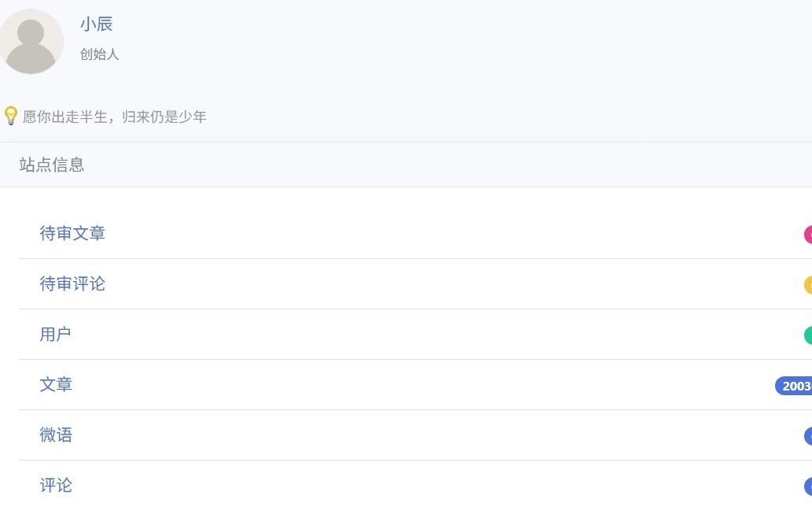The image size is (812, 507).
Task: Click the gray user avatar picture
Action: [x=31, y=42]
